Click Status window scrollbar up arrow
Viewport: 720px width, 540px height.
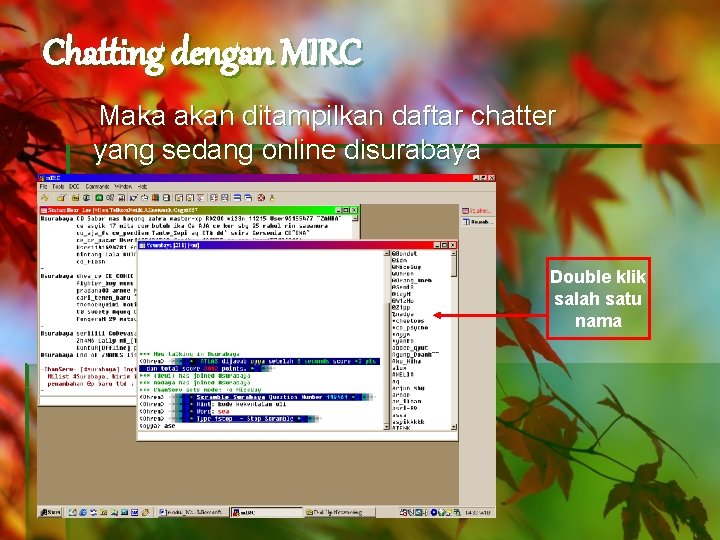[355, 219]
